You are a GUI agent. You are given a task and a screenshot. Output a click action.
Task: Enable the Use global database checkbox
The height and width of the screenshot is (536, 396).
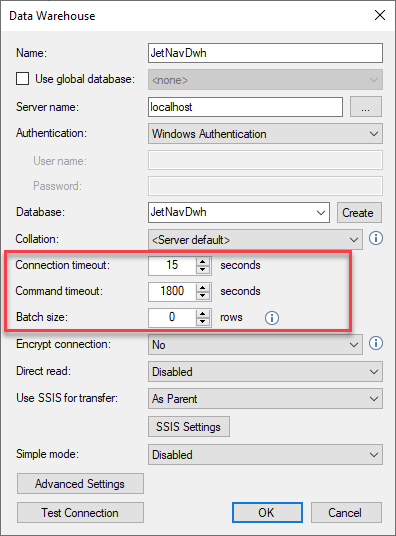[x=23, y=79]
